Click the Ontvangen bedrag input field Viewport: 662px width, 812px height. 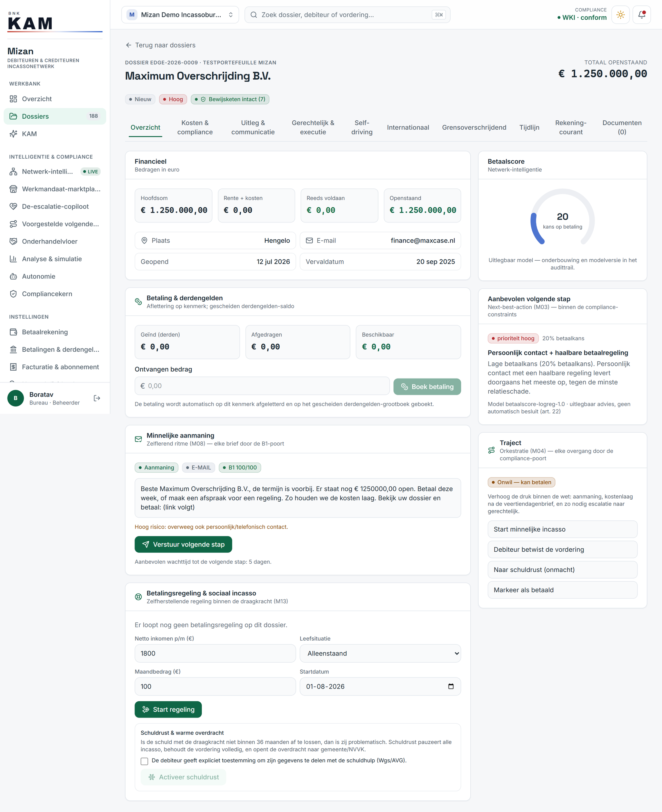coord(262,386)
